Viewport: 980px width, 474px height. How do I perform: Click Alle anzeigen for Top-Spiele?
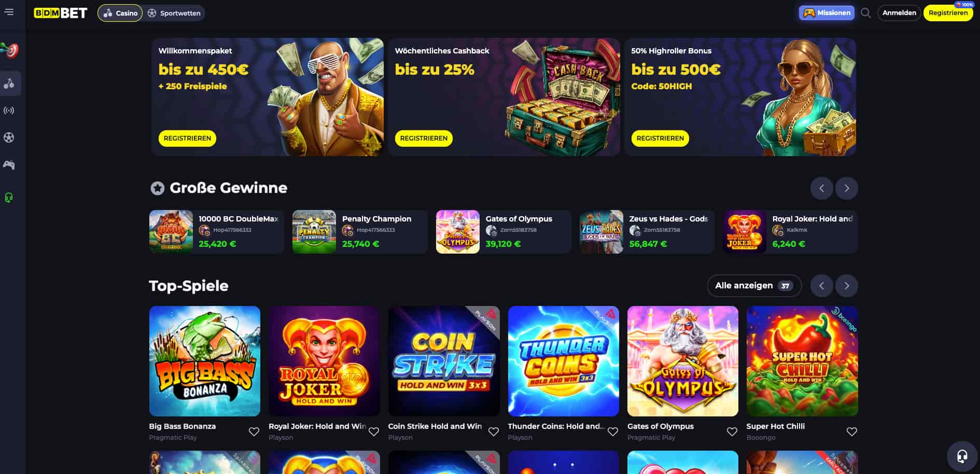pyautogui.click(x=754, y=286)
